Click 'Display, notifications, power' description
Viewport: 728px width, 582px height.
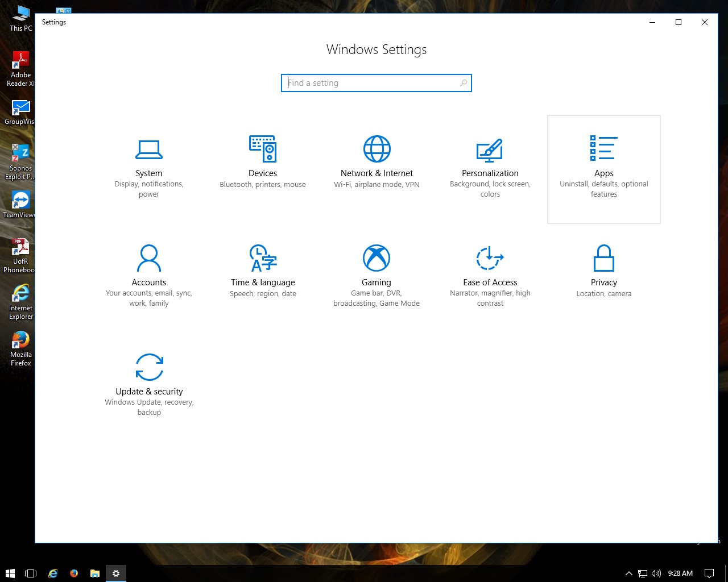149,189
